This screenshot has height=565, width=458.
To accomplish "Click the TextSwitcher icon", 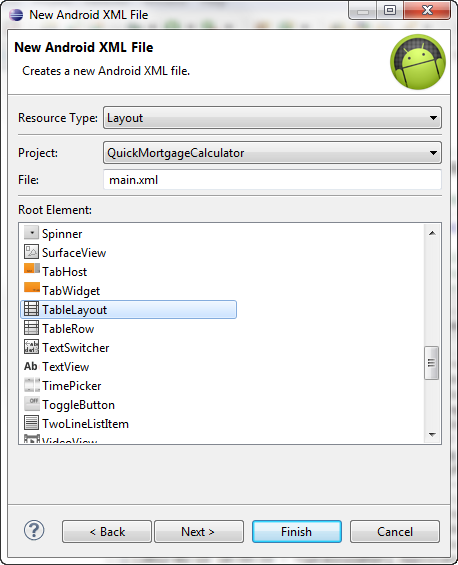I will coord(31,347).
